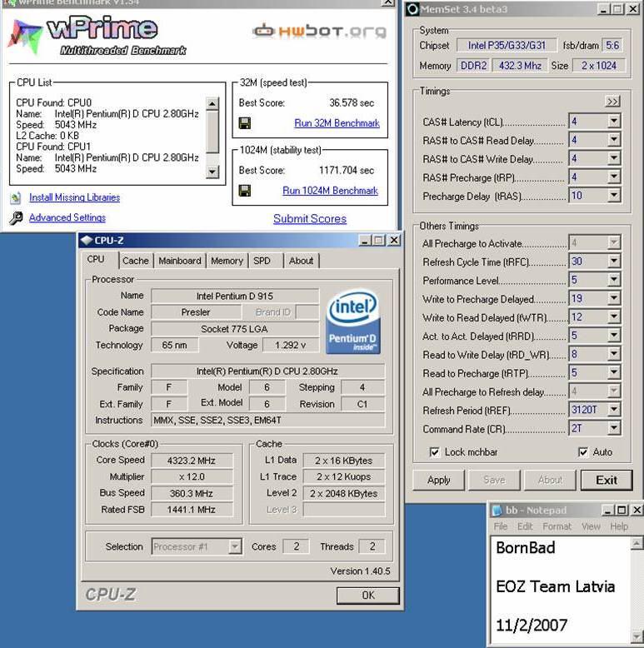Click the Apply button in MemSet

pyautogui.click(x=438, y=481)
